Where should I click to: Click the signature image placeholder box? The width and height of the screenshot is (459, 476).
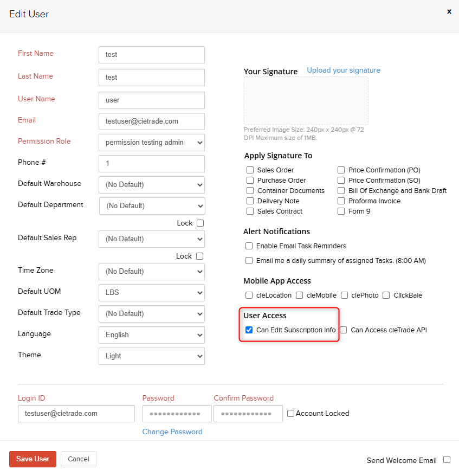click(306, 101)
